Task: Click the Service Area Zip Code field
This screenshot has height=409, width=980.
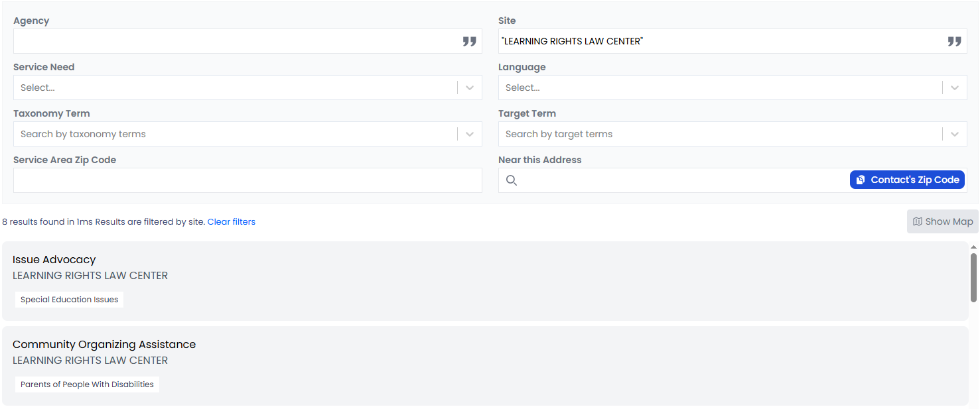Action: [247, 180]
